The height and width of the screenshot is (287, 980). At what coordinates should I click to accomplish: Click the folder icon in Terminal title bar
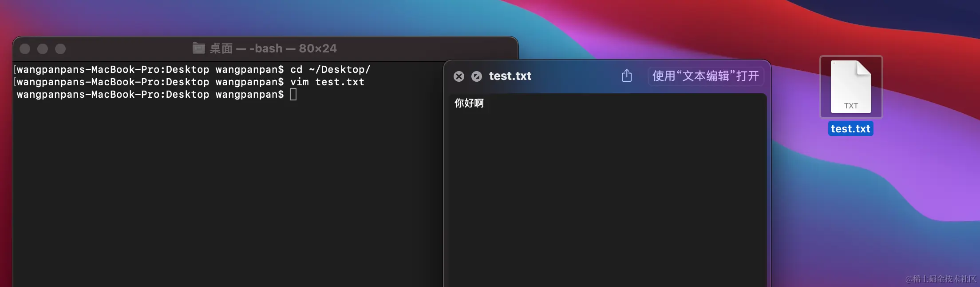pyautogui.click(x=198, y=48)
